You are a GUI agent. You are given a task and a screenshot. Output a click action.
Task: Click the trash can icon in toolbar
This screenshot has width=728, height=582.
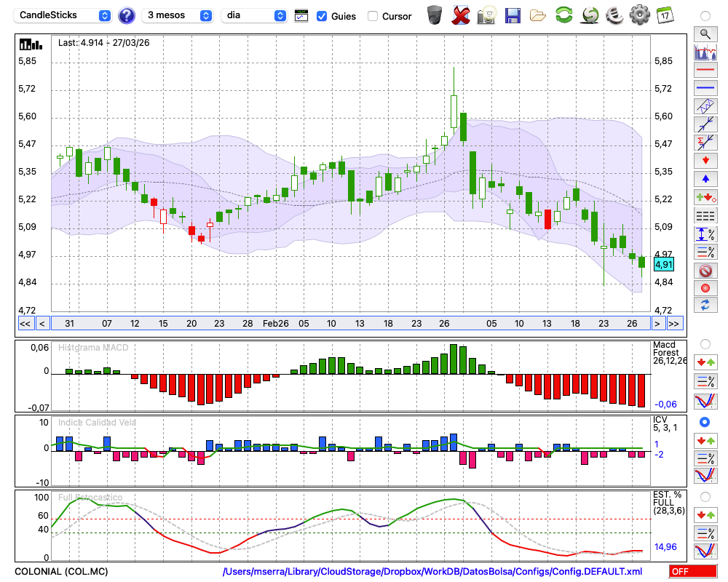point(435,15)
